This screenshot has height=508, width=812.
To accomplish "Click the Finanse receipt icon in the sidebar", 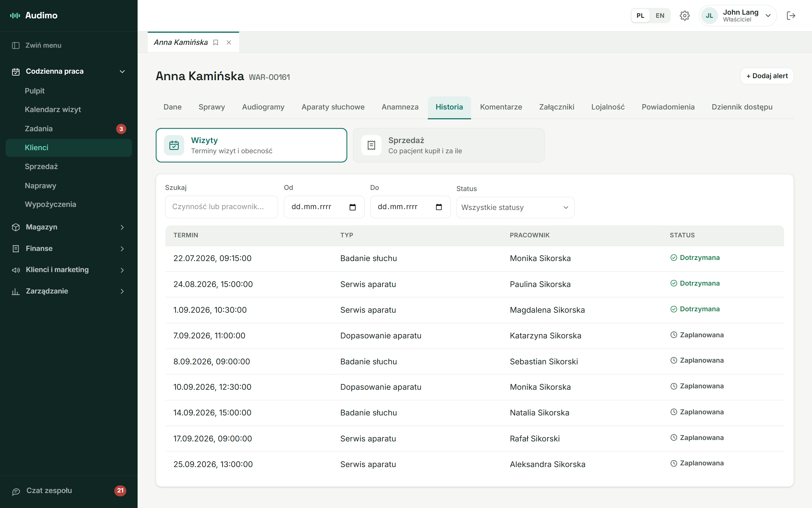I will click(x=16, y=249).
